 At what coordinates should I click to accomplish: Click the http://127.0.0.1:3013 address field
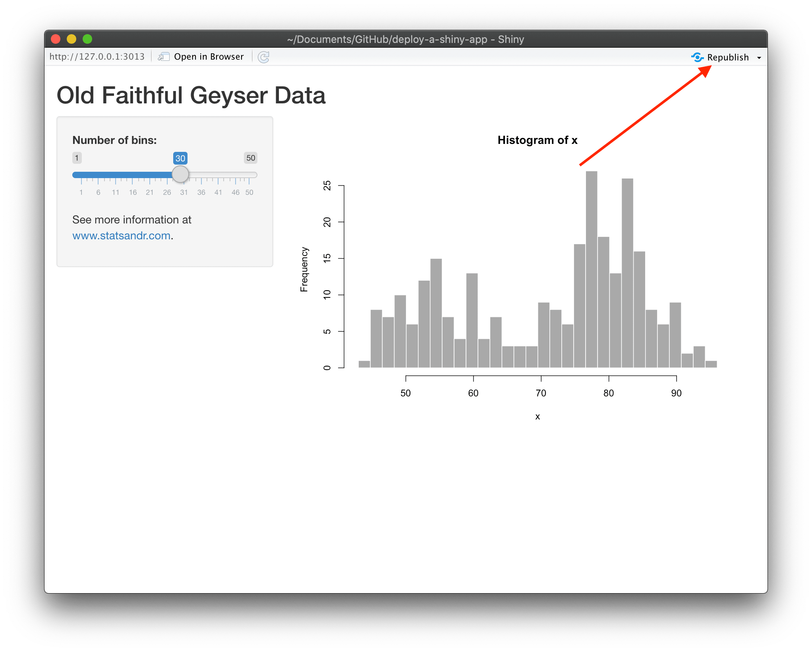(97, 56)
